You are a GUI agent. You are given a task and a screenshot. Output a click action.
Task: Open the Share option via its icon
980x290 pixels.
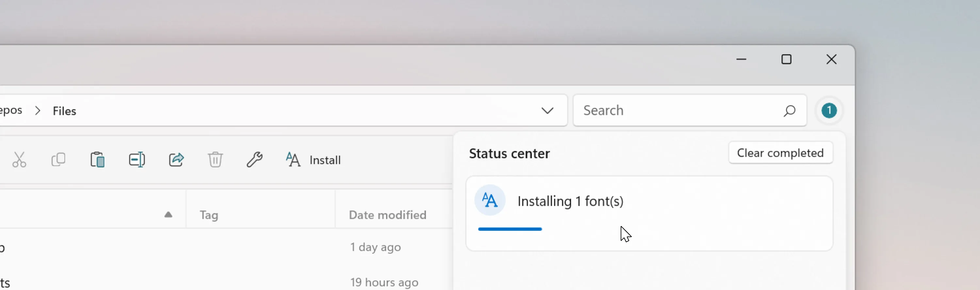point(176,159)
